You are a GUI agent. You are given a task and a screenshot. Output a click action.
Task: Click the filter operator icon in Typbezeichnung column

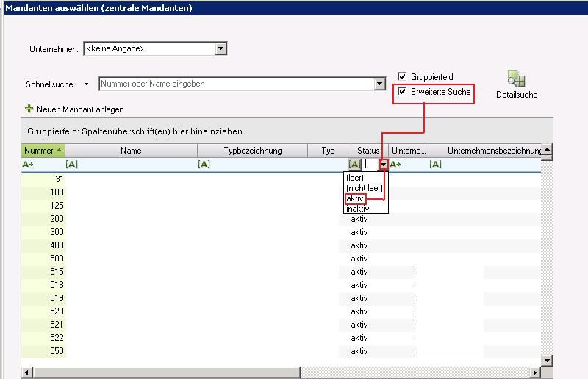point(204,165)
